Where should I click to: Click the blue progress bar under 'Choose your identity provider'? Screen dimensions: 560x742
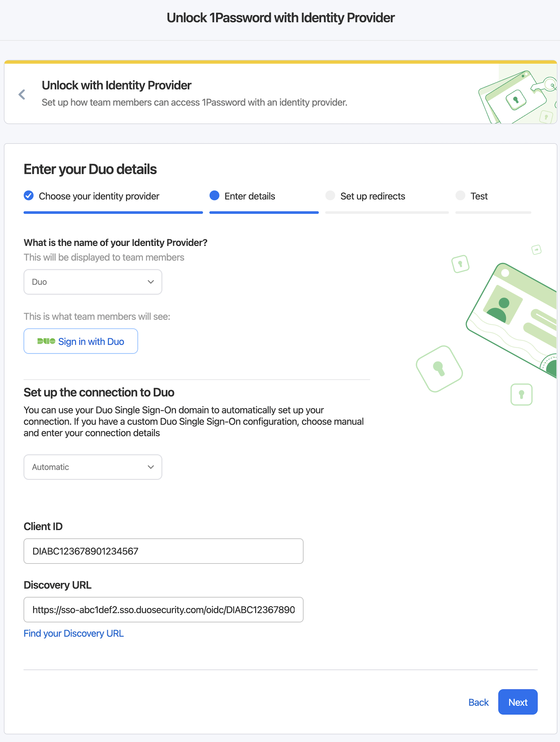(x=113, y=212)
